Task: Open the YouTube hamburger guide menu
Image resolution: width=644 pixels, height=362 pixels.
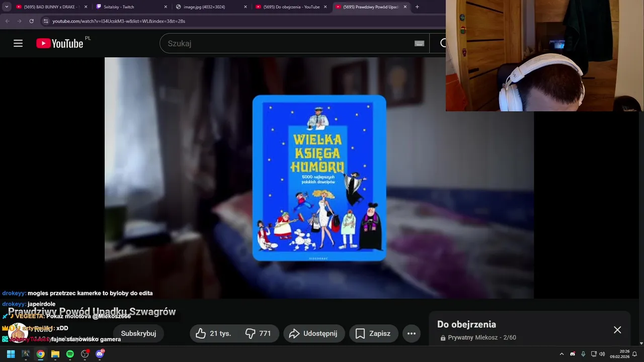Action: click(18, 43)
